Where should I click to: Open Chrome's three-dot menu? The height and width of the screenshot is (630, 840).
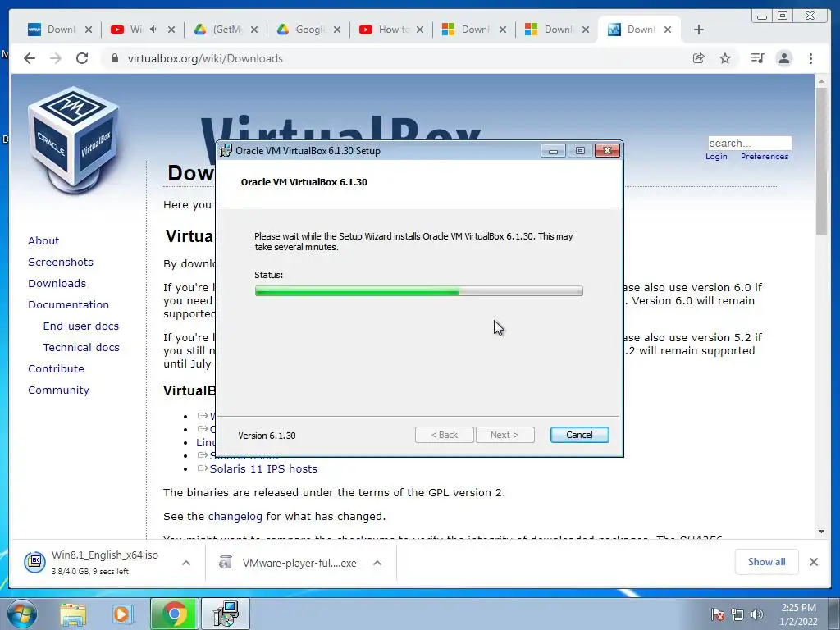[x=811, y=58]
